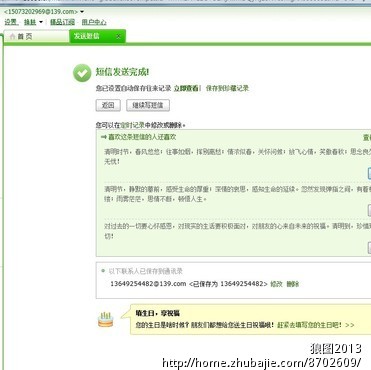Click 保存到珍藏记录 link

[x=227, y=88]
